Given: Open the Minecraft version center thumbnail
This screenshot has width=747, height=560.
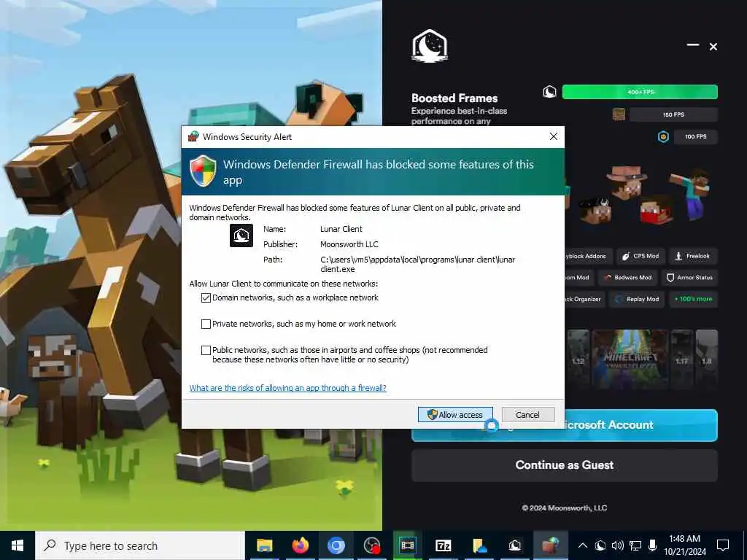Looking at the screenshot, I should [630, 359].
